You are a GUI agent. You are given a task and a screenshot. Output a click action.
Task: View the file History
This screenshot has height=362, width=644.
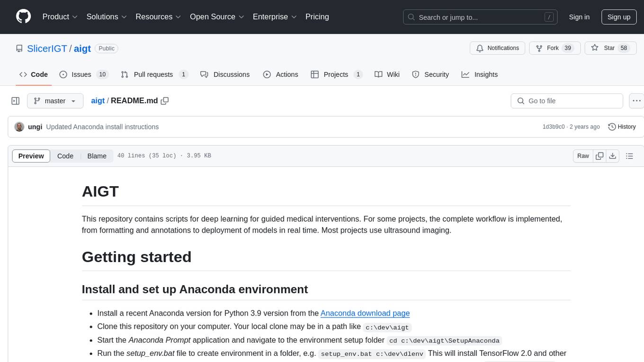tap(622, 127)
